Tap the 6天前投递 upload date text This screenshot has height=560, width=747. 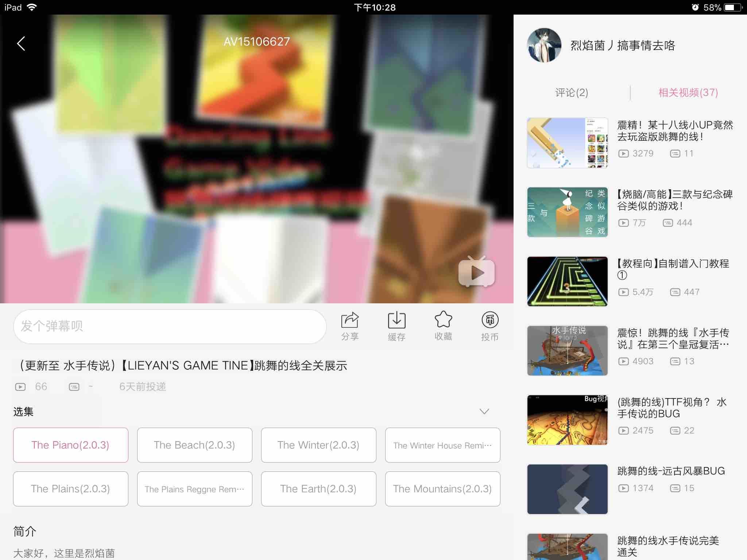tap(143, 387)
